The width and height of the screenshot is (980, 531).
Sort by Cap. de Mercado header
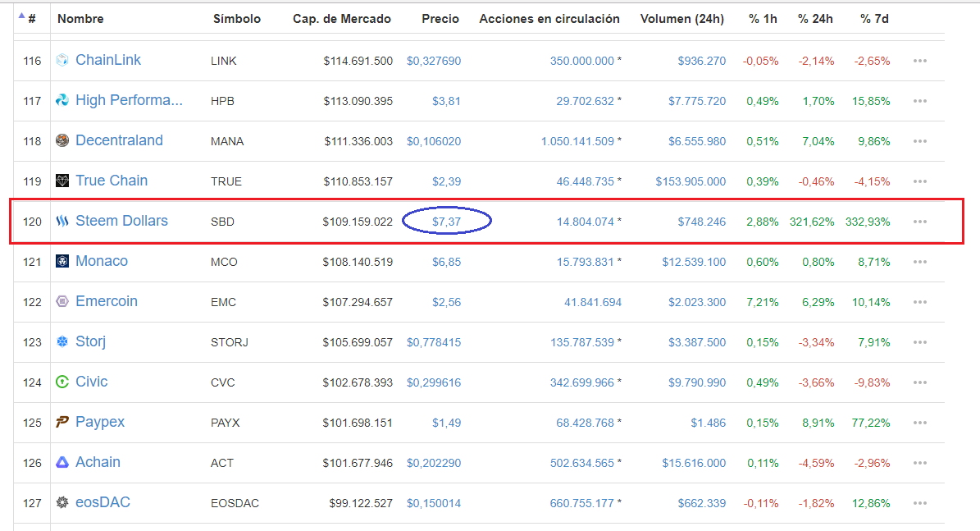tap(342, 19)
